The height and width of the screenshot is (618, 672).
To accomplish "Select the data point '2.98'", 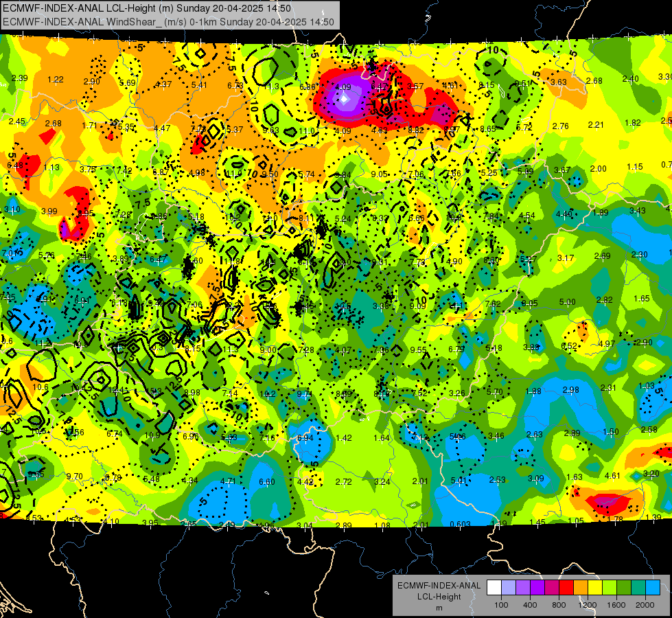I will [571, 390].
